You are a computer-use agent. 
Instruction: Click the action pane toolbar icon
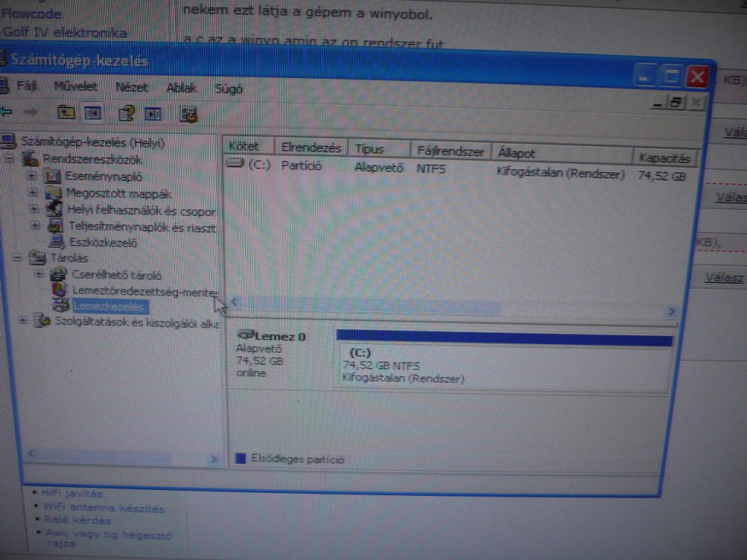pos(153,114)
